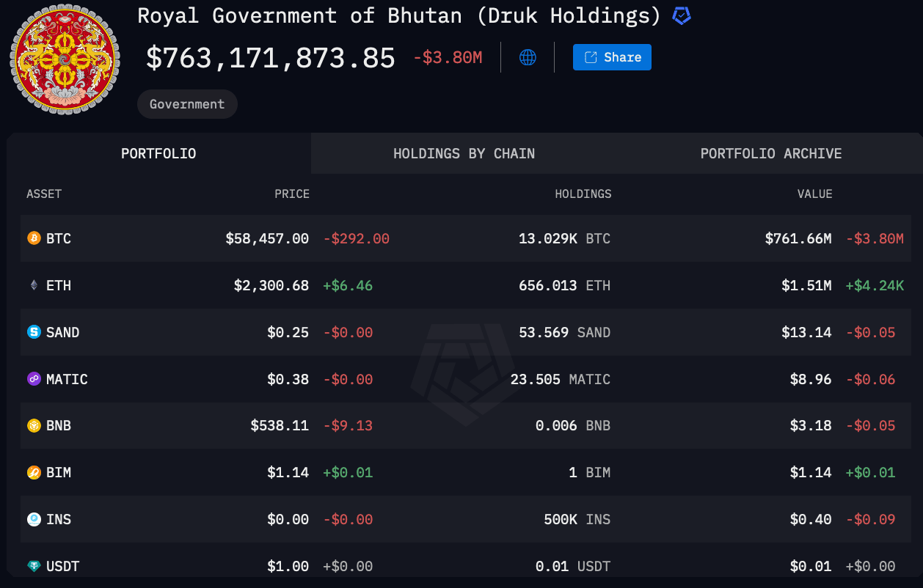Sort by the Price column header

[x=292, y=194]
